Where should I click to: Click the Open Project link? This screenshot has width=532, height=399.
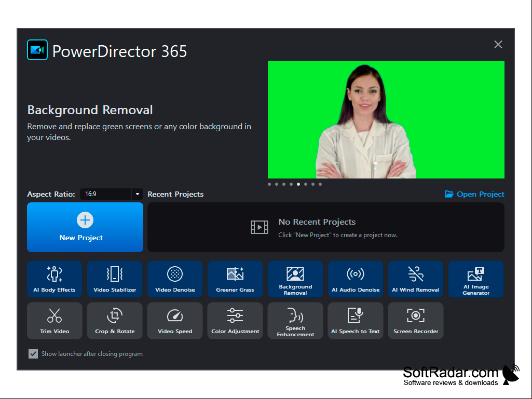tap(474, 194)
